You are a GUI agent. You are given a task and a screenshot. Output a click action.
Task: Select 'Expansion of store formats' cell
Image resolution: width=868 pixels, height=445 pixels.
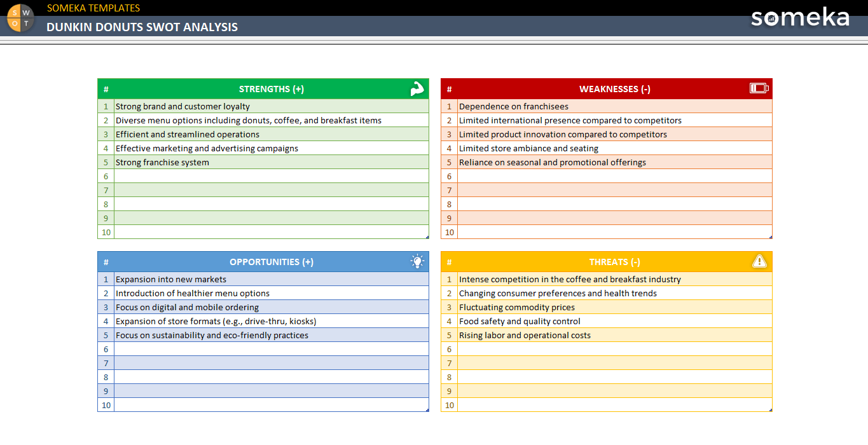(x=272, y=321)
